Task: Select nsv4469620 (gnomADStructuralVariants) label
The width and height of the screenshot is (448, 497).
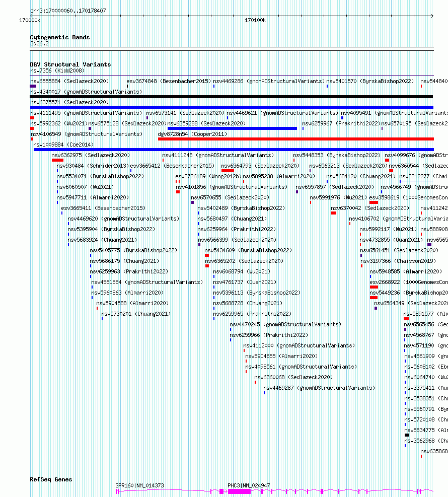Action: pyautogui.click(x=123, y=219)
